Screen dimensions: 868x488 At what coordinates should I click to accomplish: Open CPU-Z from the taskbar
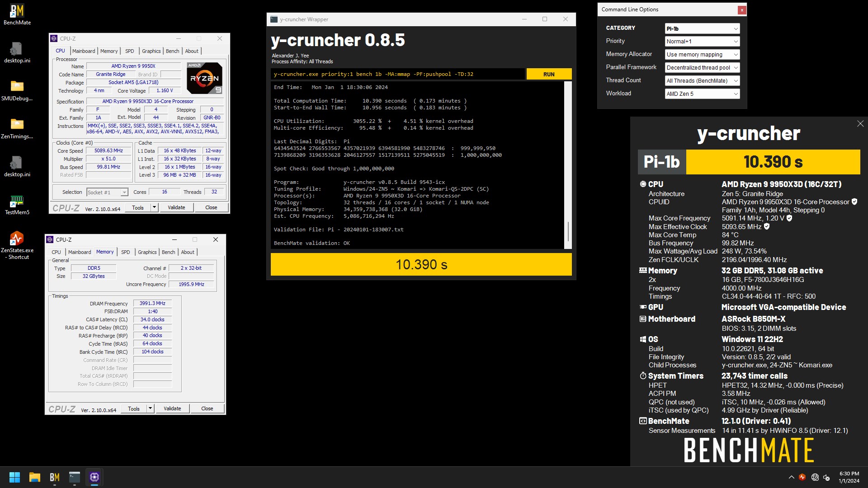pyautogui.click(x=94, y=477)
